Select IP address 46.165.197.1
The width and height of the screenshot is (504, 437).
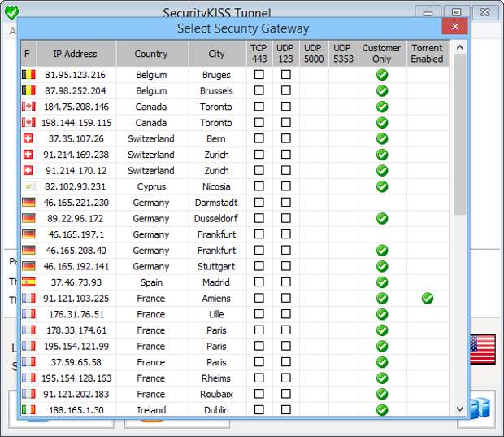pyautogui.click(x=76, y=234)
